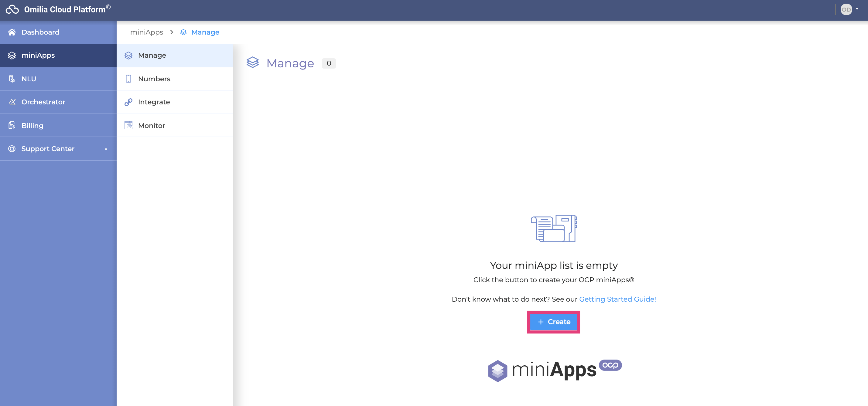This screenshot has width=868, height=406.
Task: Click the breadcrumb chevron separator
Action: click(172, 32)
